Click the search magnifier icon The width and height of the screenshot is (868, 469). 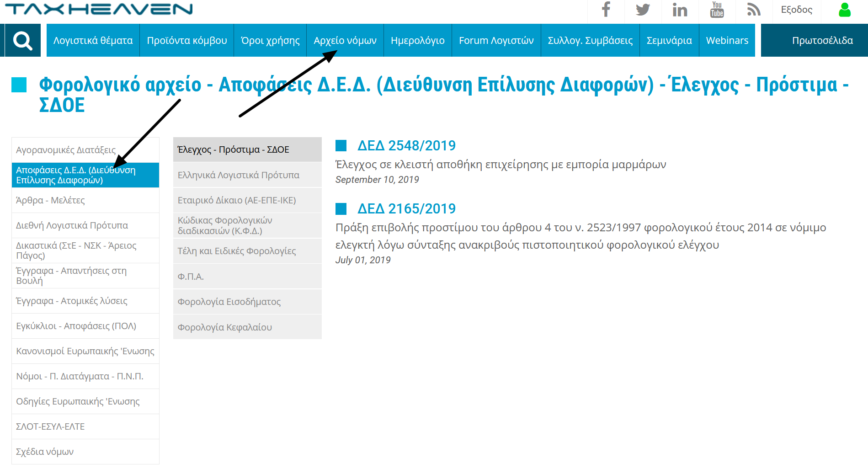22,41
